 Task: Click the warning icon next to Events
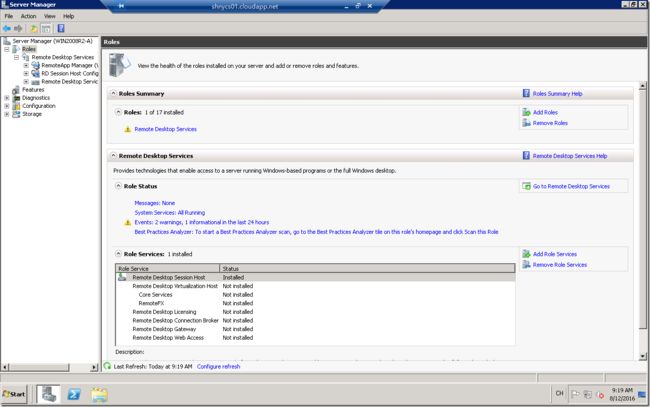pyautogui.click(x=128, y=222)
